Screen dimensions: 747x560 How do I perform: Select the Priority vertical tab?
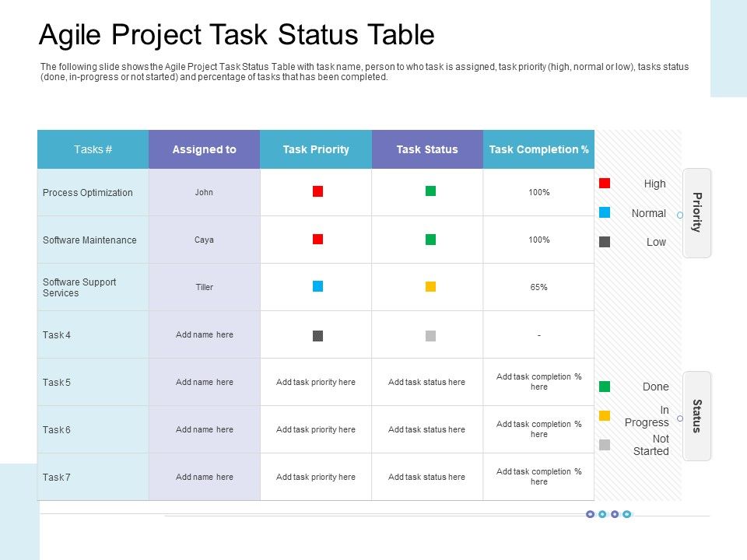697,212
